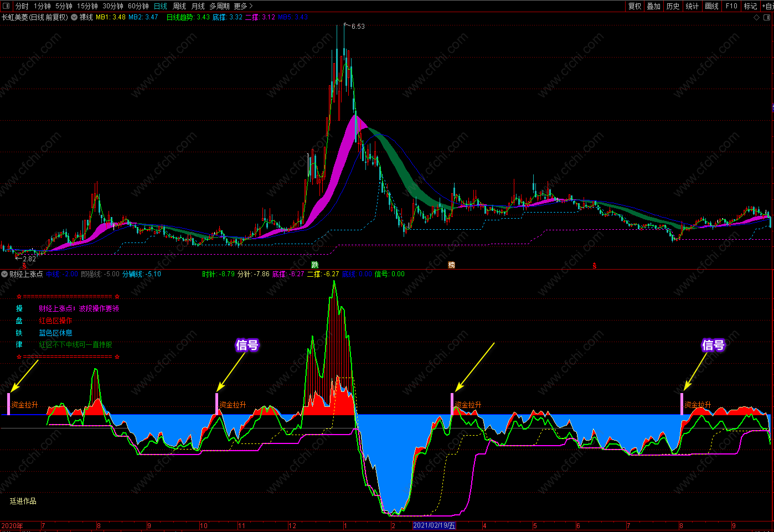Click the 叠加 overlay button
This screenshot has width=774, height=532.
point(654,6)
